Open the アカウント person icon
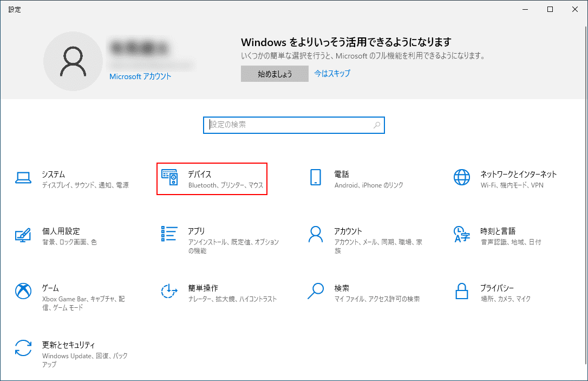 pyautogui.click(x=315, y=234)
